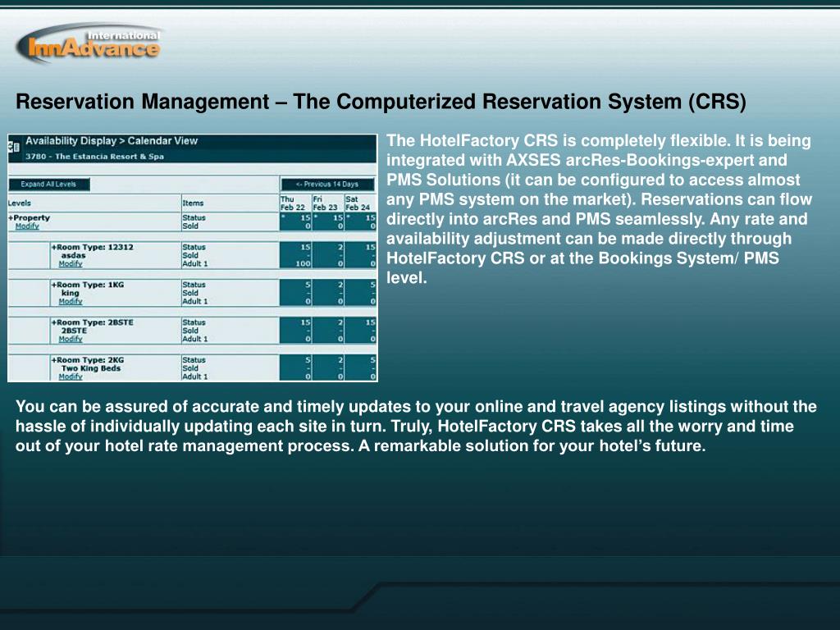Click Room 1KG Thu Feb 22 cell
840x630 pixels.
pos(295,293)
